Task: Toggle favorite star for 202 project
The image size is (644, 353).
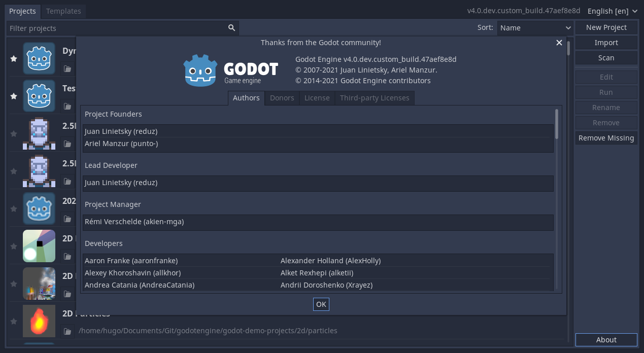Action: click(x=14, y=209)
